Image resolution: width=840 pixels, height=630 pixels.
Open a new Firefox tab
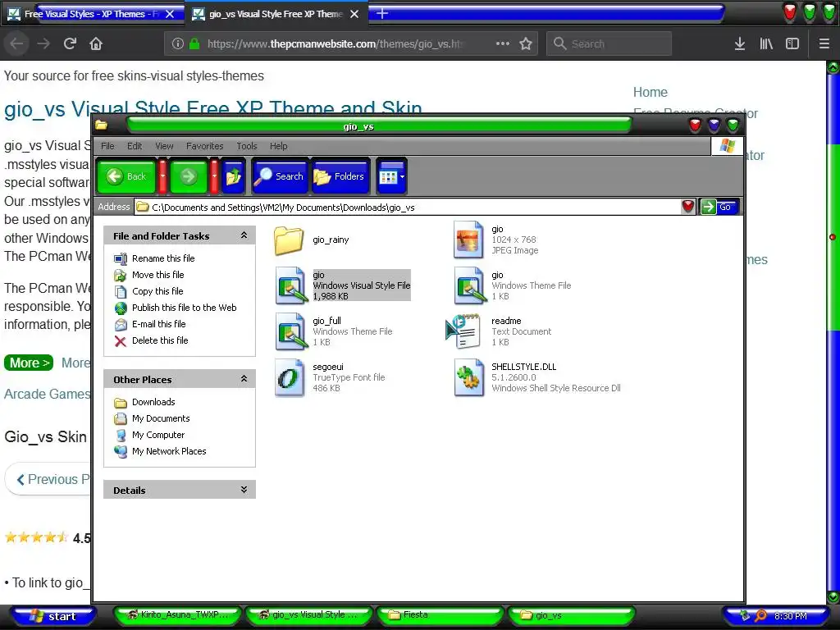tap(382, 13)
